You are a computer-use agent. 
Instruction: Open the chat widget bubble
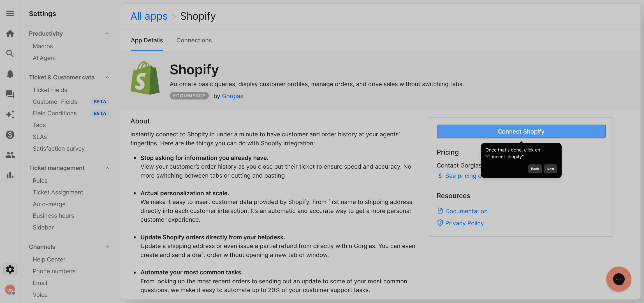[618, 279]
